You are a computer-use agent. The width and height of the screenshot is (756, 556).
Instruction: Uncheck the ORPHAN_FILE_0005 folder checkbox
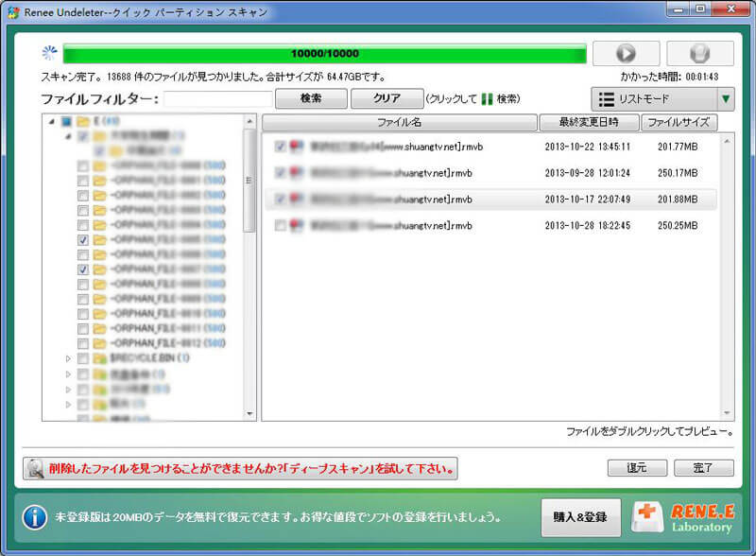tap(82, 240)
